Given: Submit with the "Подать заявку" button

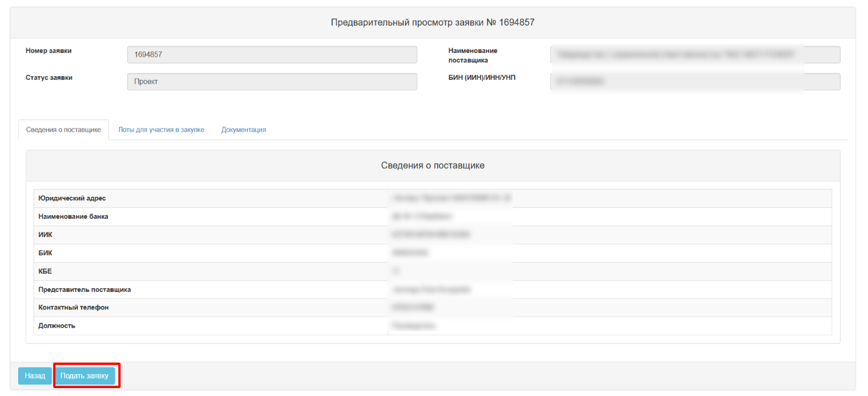Looking at the screenshot, I should (x=84, y=376).
